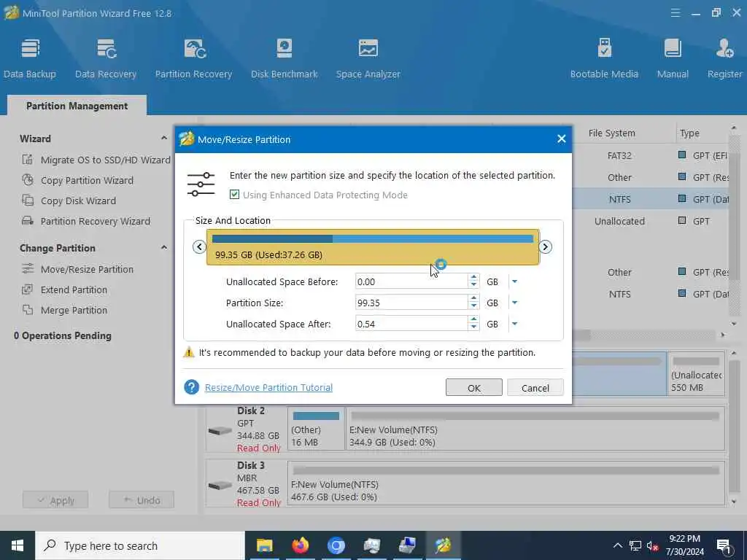Click in Partition Size field
The width and height of the screenshot is (747, 560).
(411, 303)
